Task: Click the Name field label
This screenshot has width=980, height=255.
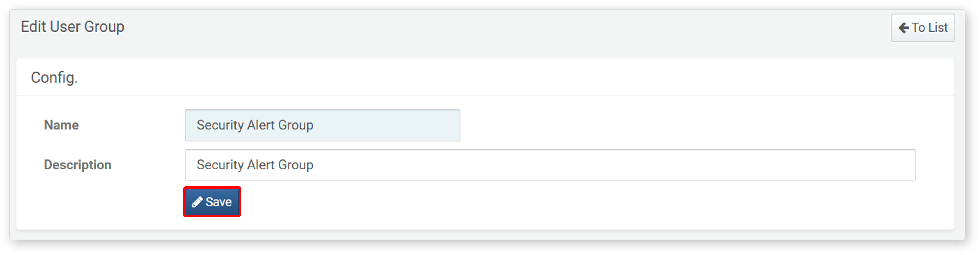Action: [61, 125]
